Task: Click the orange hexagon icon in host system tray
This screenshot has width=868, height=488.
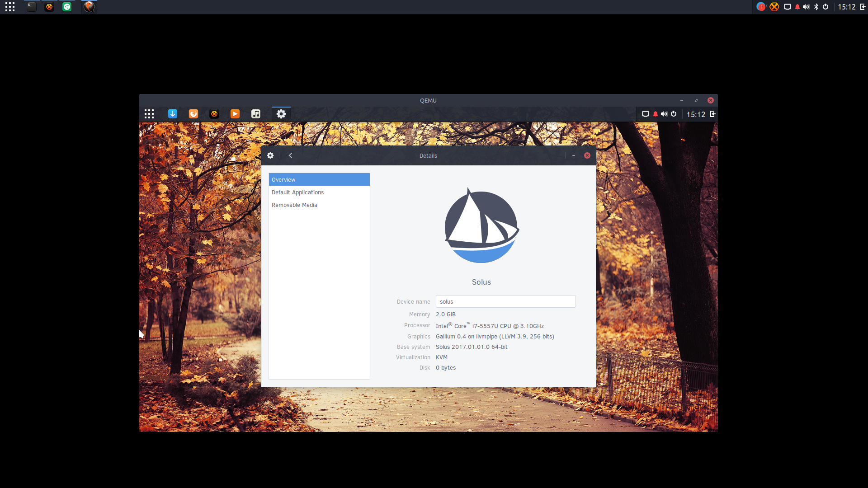Action: click(x=774, y=7)
